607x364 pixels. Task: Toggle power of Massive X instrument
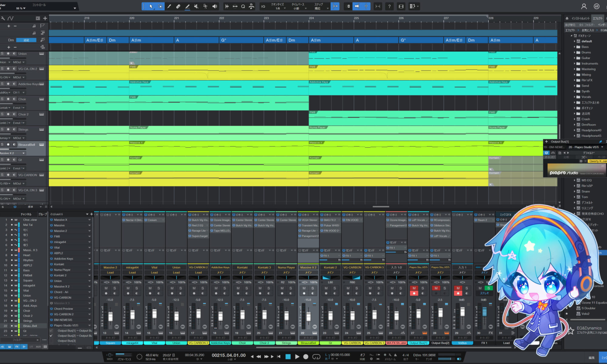coord(52,220)
